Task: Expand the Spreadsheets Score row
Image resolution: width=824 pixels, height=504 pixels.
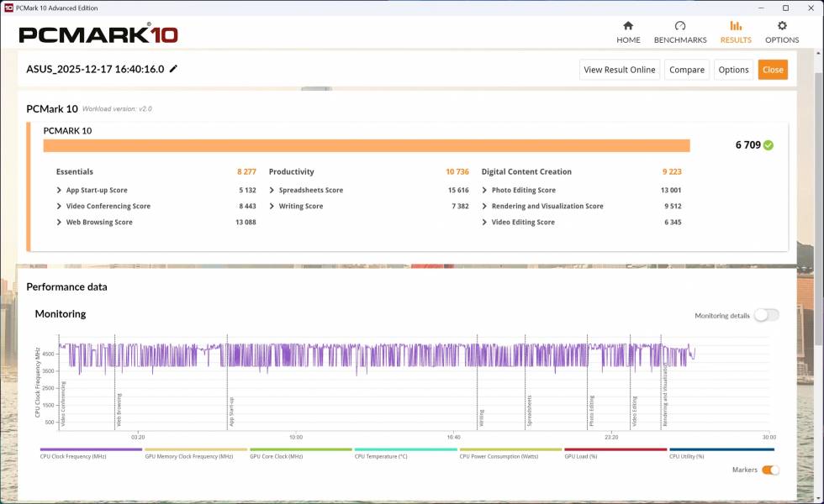Action: pyautogui.click(x=272, y=190)
